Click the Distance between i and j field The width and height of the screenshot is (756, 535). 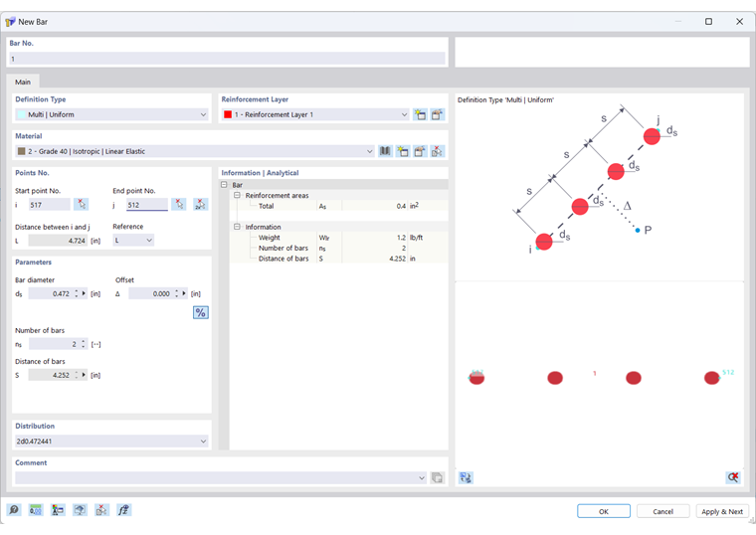pos(58,241)
